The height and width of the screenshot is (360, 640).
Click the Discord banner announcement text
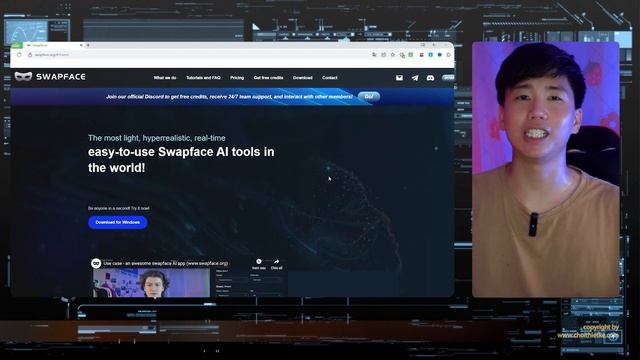point(229,97)
